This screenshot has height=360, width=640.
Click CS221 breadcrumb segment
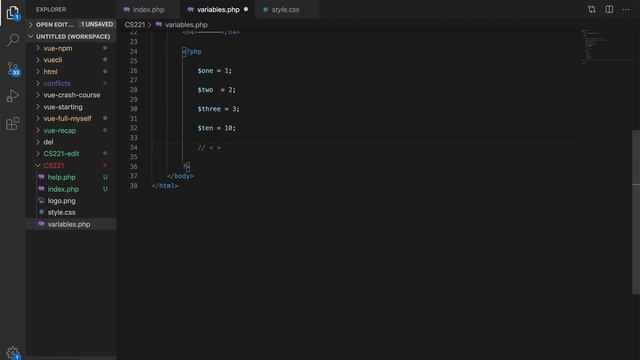pos(135,24)
